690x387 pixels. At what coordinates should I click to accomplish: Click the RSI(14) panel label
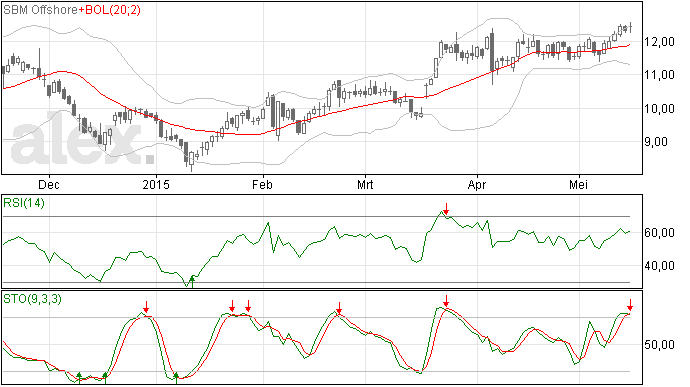(x=24, y=203)
